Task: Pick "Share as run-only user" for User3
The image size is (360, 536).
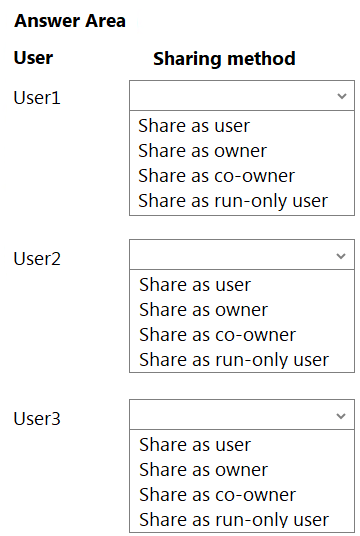Action: click(234, 520)
